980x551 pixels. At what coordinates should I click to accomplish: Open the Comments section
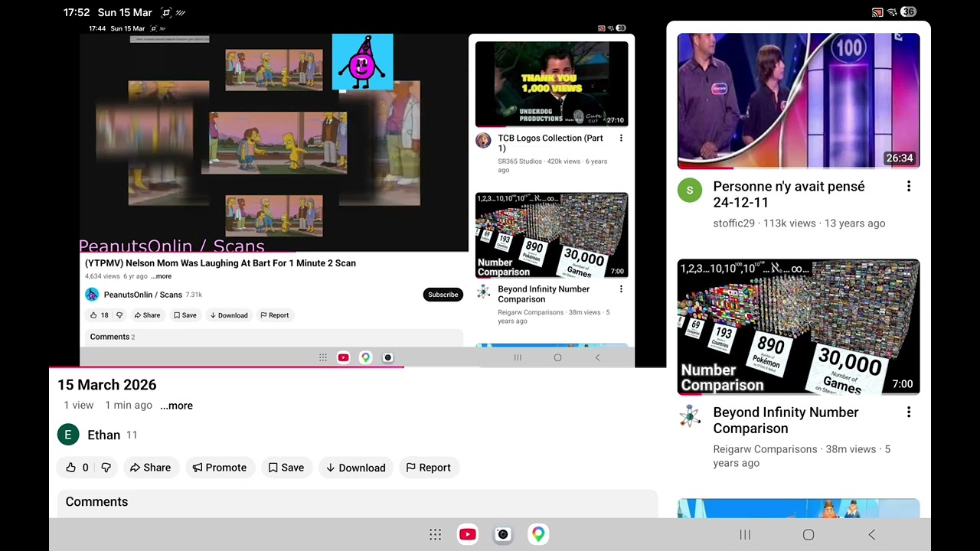[358, 503]
